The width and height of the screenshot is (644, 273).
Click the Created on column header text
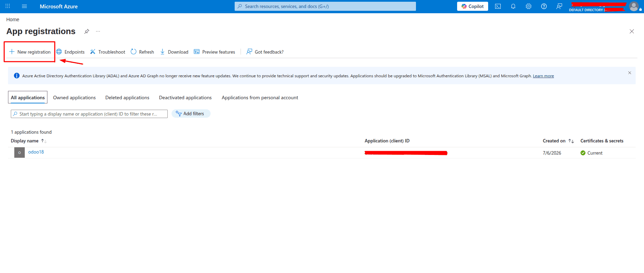coord(554,141)
